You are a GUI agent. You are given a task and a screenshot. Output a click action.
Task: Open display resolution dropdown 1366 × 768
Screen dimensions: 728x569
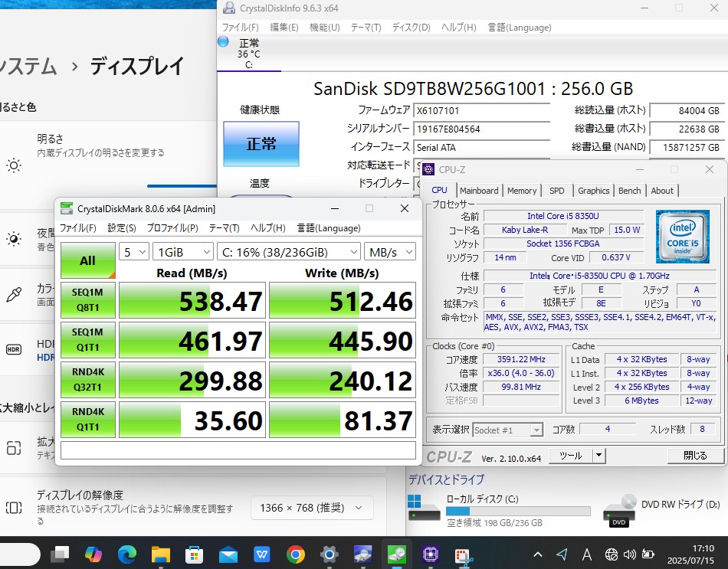coord(312,508)
